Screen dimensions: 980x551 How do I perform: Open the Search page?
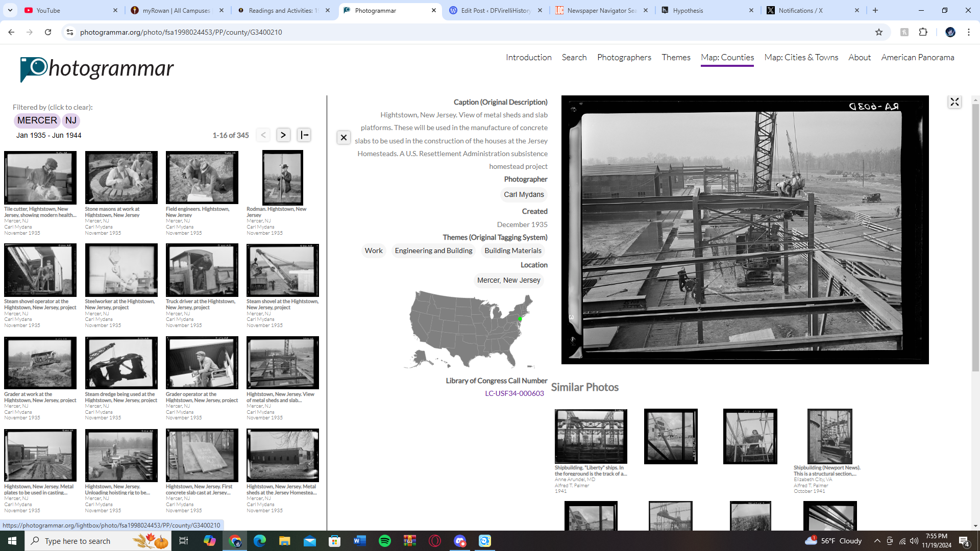(x=574, y=57)
